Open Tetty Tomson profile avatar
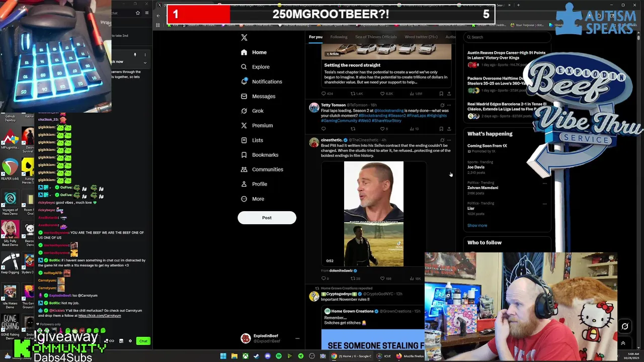 [314, 108]
